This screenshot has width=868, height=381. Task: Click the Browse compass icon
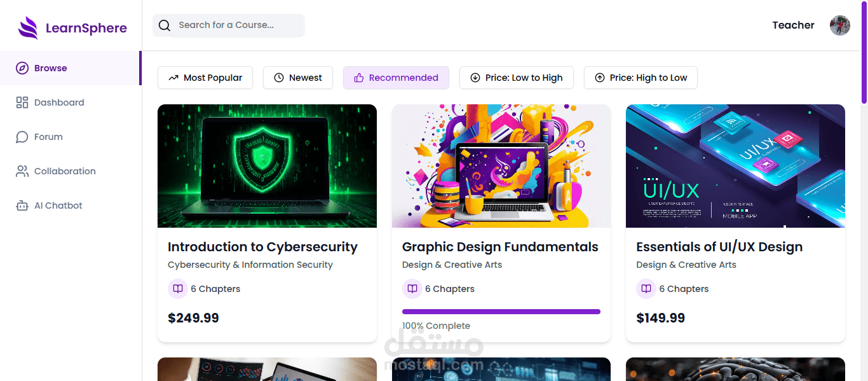click(22, 68)
